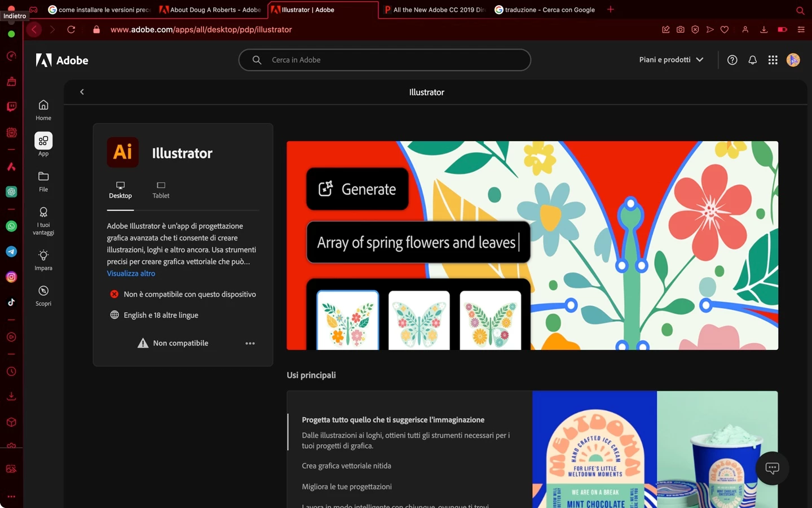Open the Impara learning section
812x508 pixels.
[43, 260]
